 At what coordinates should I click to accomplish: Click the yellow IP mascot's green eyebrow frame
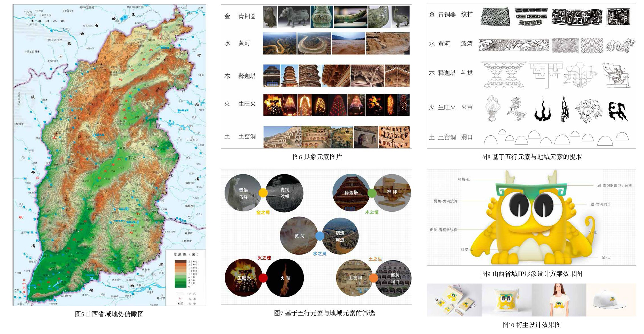[531, 189]
